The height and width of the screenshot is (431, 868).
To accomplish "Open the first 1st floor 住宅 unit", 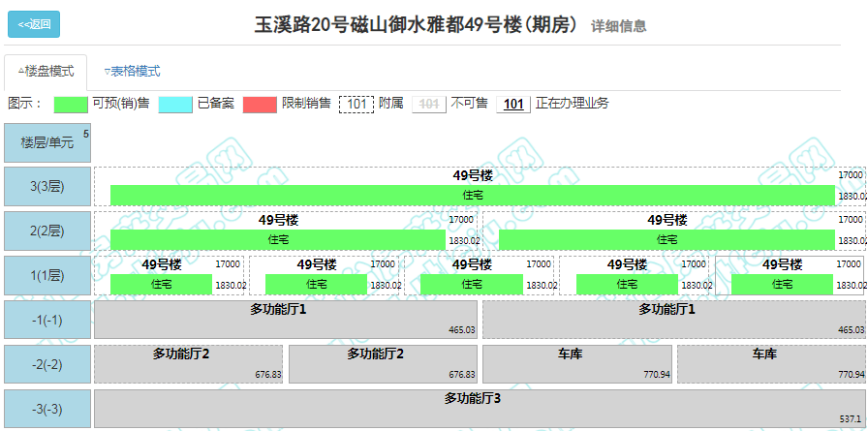I will coord(161,284).
